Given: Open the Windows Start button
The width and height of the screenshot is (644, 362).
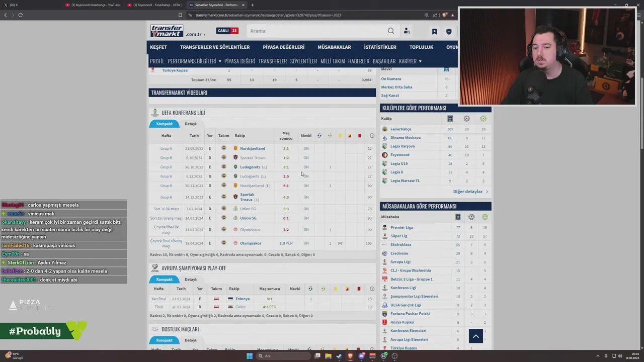Looking at the screenshot, I should pos(249,356).
